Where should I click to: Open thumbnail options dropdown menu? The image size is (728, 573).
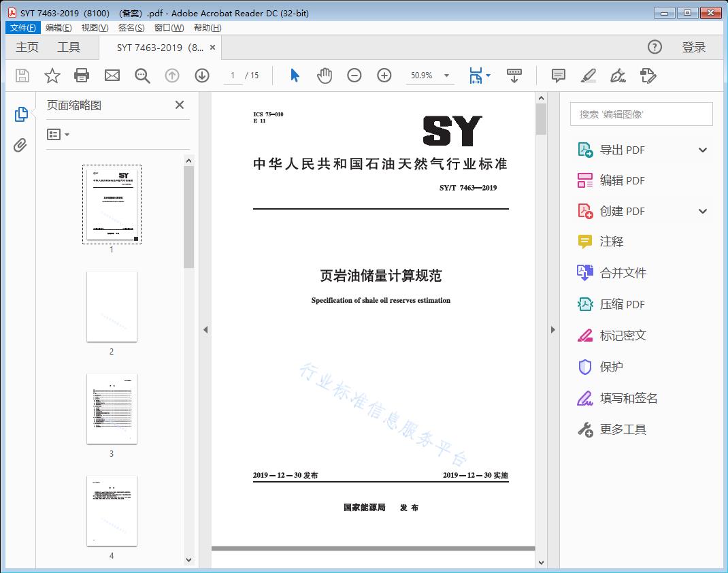tap(59, 135)
